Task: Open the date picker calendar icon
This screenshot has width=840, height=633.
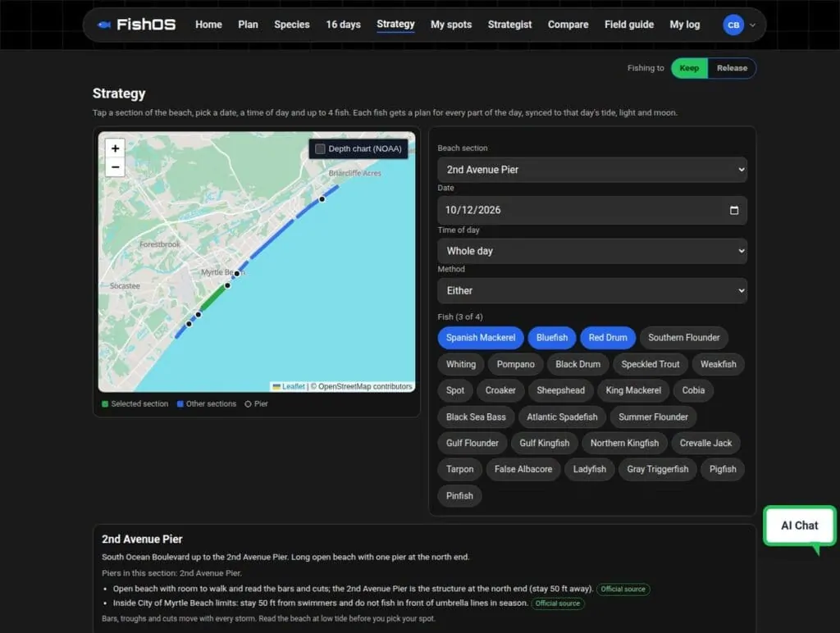Action: coord(734,210)
